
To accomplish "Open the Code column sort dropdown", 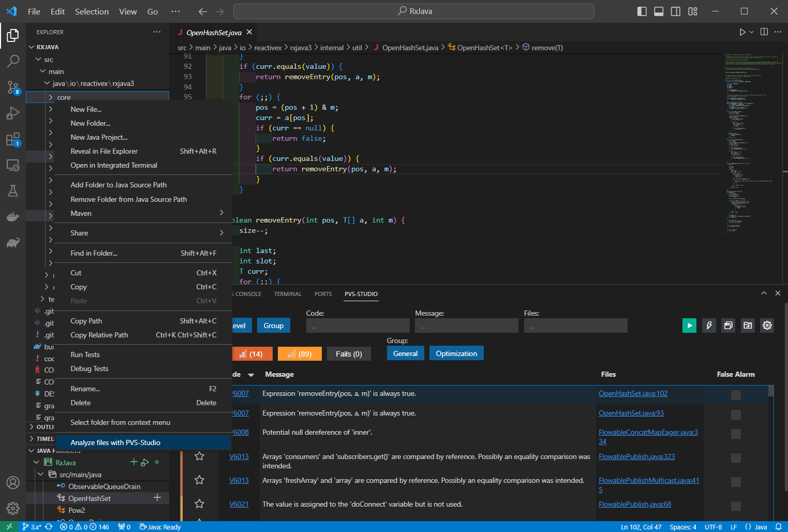I will coord(251,374).
